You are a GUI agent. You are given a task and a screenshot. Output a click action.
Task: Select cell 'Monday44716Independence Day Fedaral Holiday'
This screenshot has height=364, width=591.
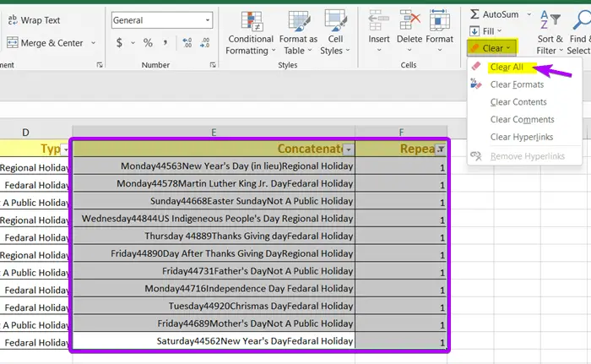(x=214, y=289)
